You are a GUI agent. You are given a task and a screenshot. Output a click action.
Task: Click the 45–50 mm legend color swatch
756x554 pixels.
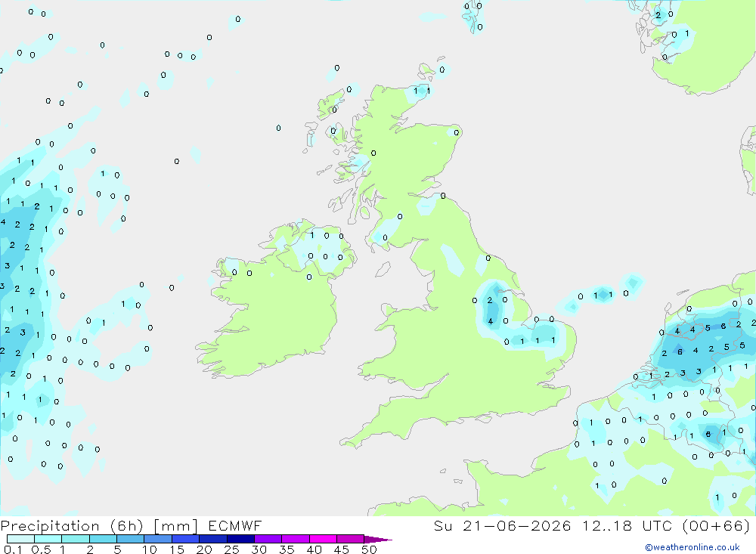click(351, 539)
